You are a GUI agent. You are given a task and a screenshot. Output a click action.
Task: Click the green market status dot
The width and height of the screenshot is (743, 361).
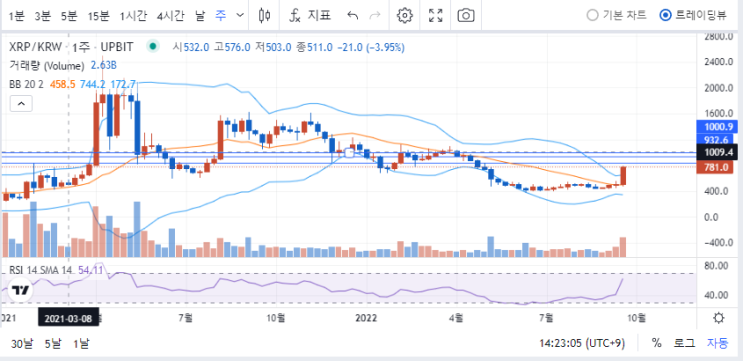click(x=152, y=46)
